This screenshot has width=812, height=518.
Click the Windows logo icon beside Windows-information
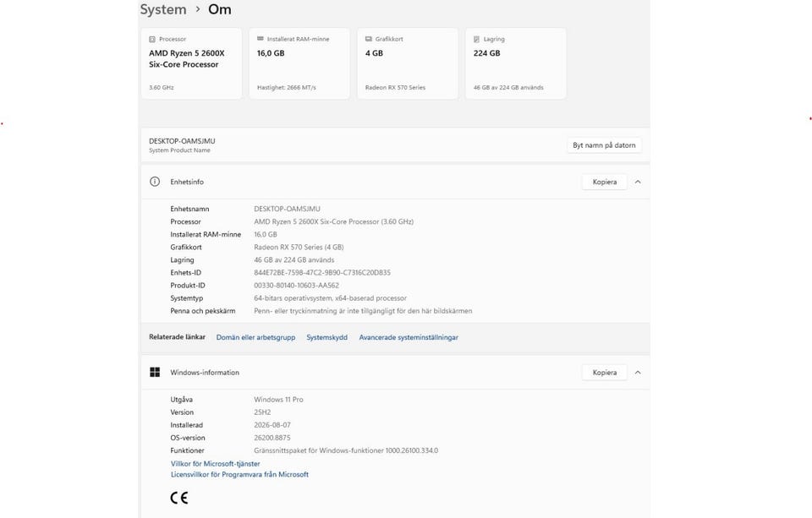pos(155,372)
